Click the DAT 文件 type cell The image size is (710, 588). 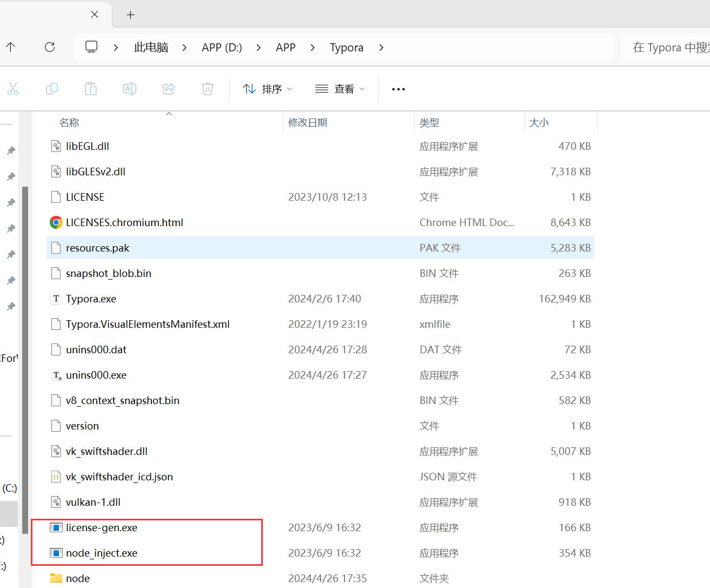(x=441, y=349)
